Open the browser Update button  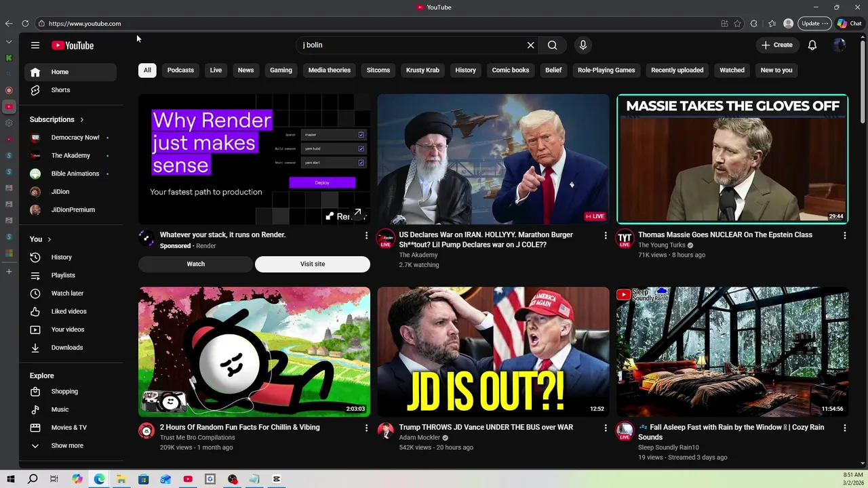pyautogui.click(x=814, y=24)
